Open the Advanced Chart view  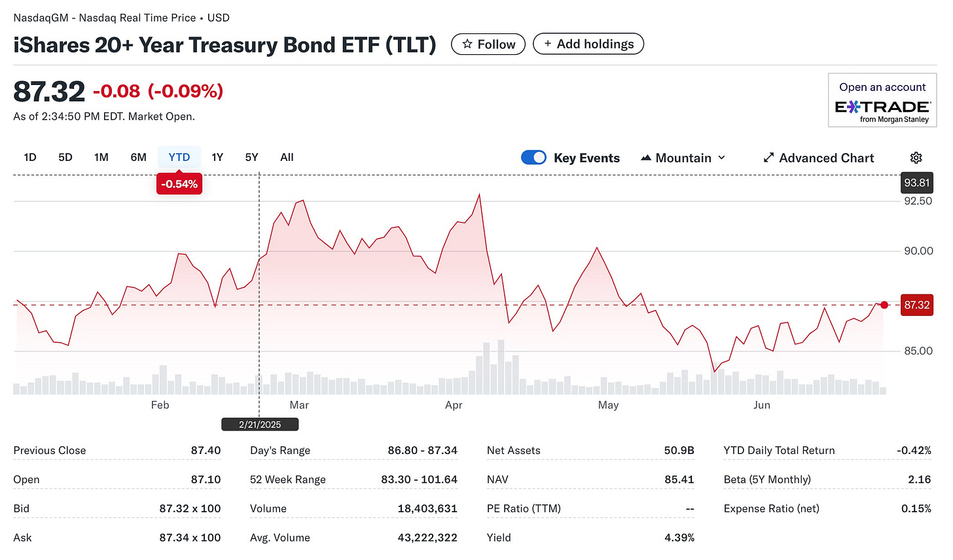pyautogui.click(x=819, y=158)
